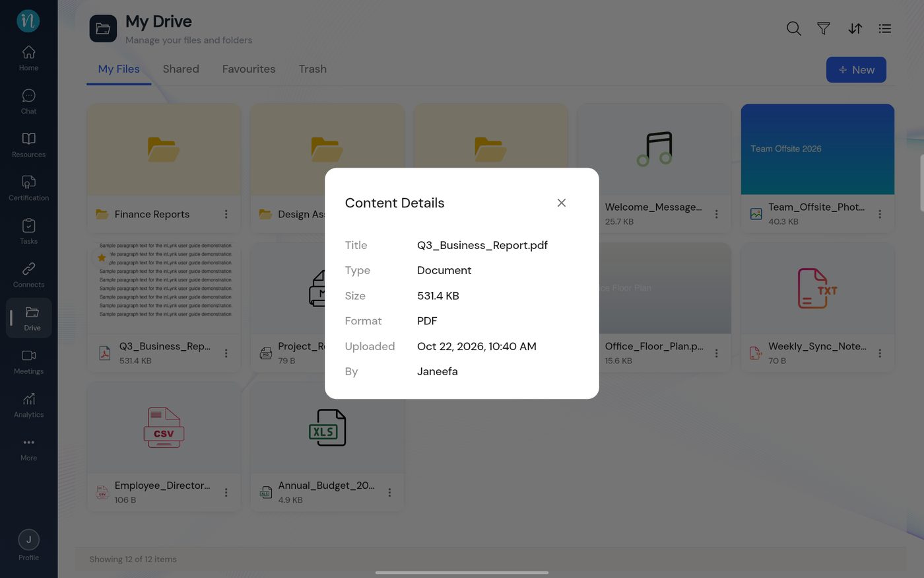Expand the More sidebar menu
The image size is (924, 578).
tap(28, 449)
